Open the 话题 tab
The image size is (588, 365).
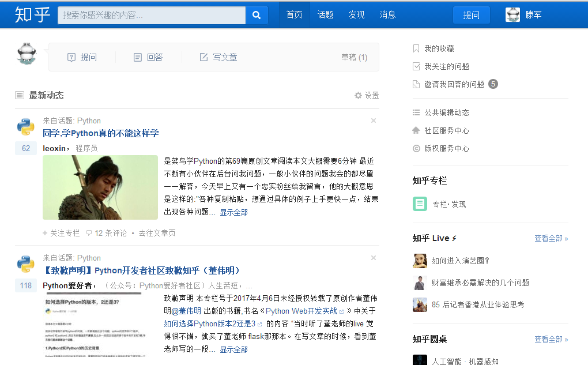326,15
